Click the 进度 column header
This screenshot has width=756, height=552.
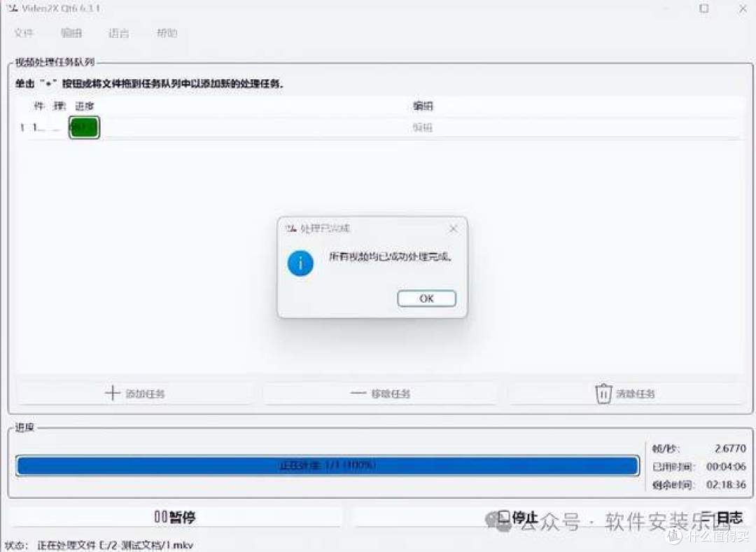pos(85,106)
